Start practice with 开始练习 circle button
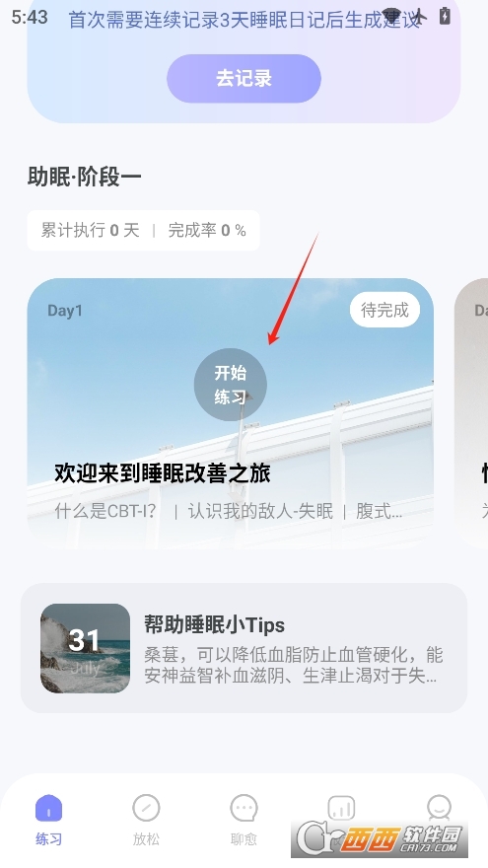The width and height of the screenshot is (488, 868). click(230, 385)
